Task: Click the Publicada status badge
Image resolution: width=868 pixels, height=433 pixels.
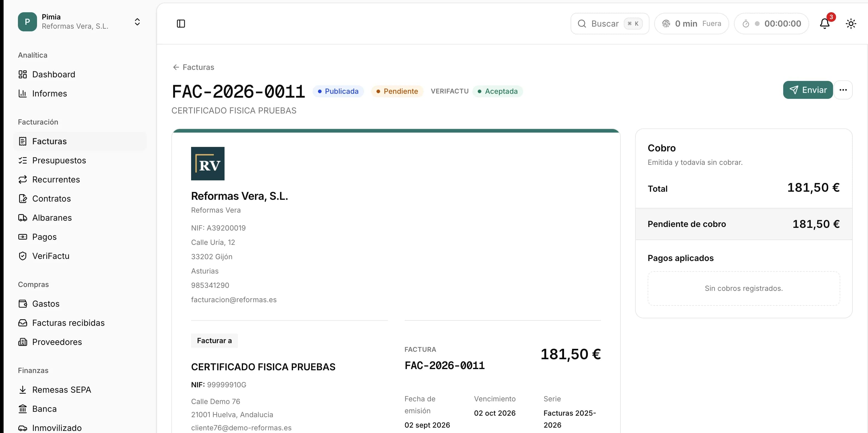Action: 338,91
